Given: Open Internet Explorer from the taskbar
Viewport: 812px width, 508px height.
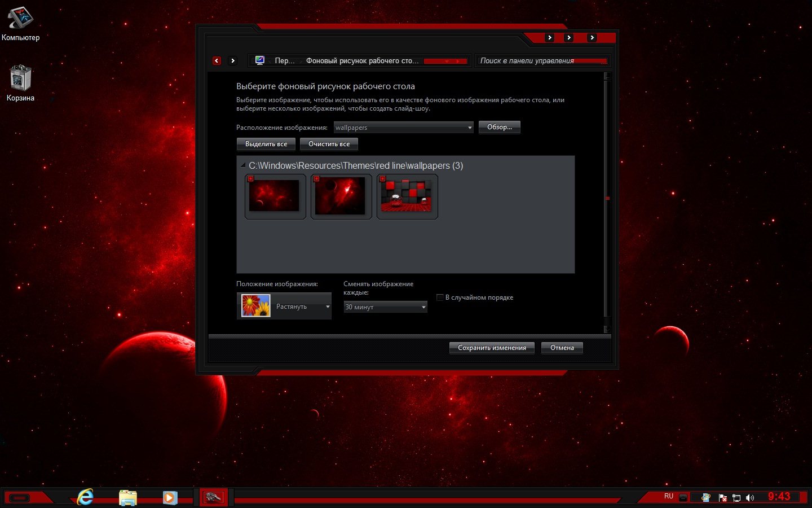Looking at the screenshot, I should pyautogui.click(x=85, y=497).
